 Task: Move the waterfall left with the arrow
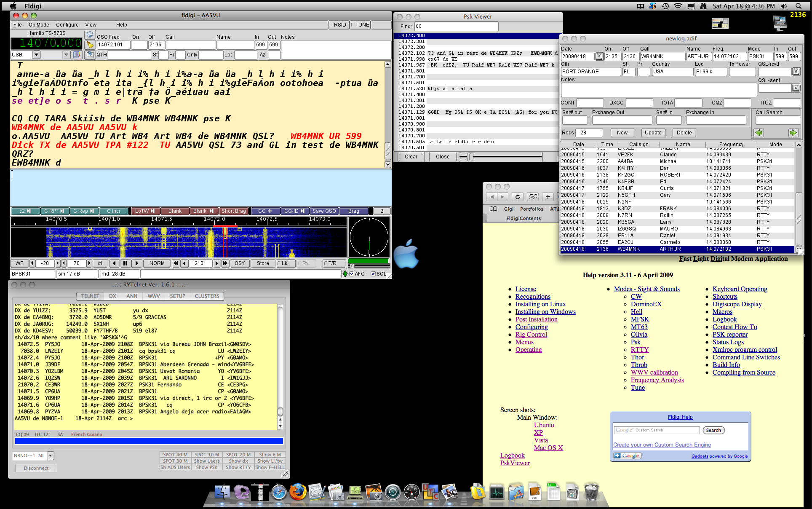tap(115, 263)
